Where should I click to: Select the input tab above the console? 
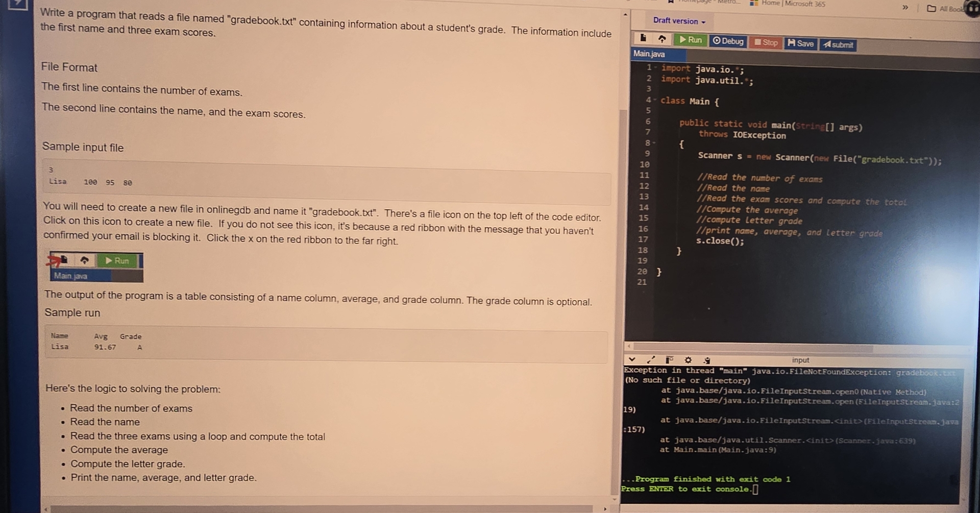coord(800,360)
